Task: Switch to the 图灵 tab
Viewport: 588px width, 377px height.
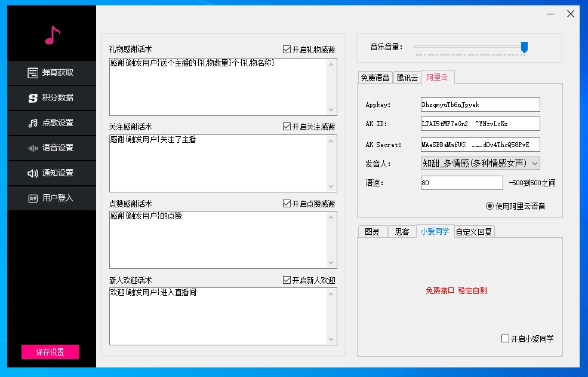Action: click(372, 232)
